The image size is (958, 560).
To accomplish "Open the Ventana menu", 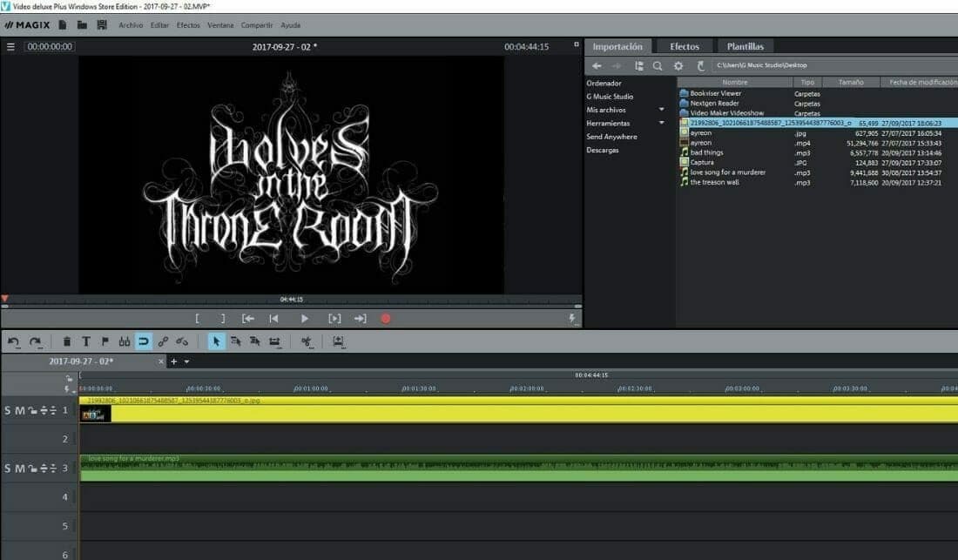I will (x=220, y=25).
